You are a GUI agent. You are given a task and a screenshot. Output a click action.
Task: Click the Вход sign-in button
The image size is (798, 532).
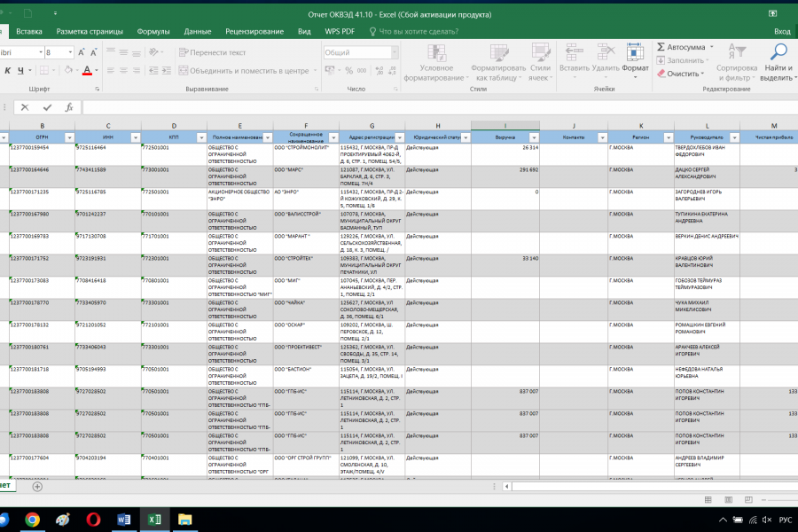pyautogui.click(x=781, y=31)
